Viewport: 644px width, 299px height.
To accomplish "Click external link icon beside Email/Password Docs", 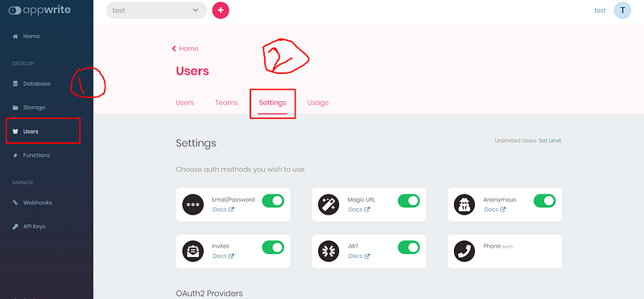I will [231, 210].
